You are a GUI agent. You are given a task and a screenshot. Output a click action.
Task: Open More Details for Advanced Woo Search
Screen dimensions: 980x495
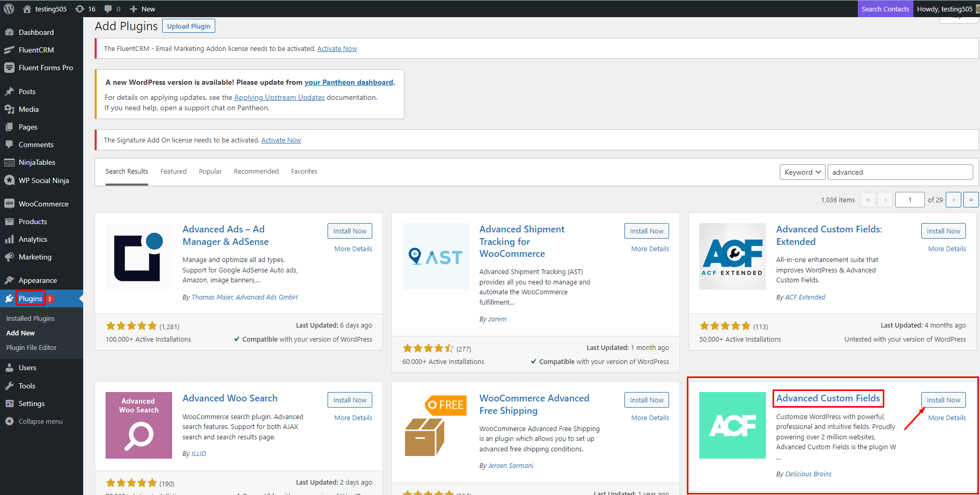coord(353,418)
